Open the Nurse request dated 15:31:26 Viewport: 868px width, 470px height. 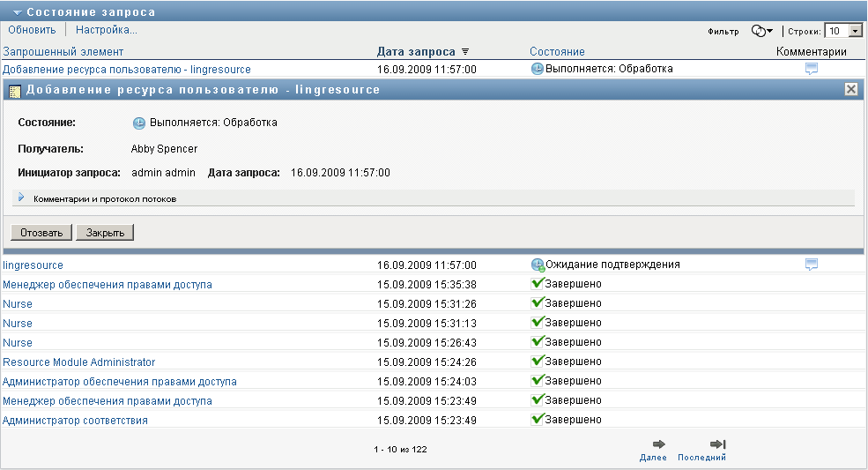click(18, 303)
